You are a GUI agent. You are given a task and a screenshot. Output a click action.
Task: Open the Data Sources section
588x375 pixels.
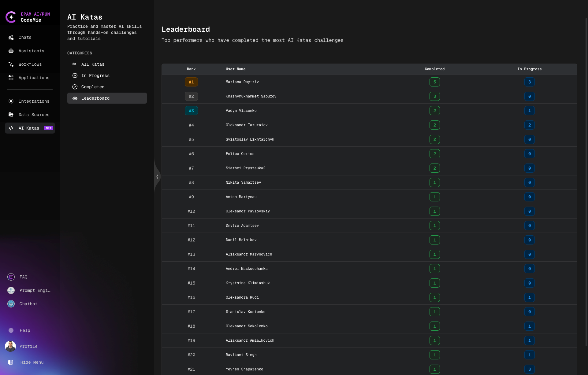34,115
